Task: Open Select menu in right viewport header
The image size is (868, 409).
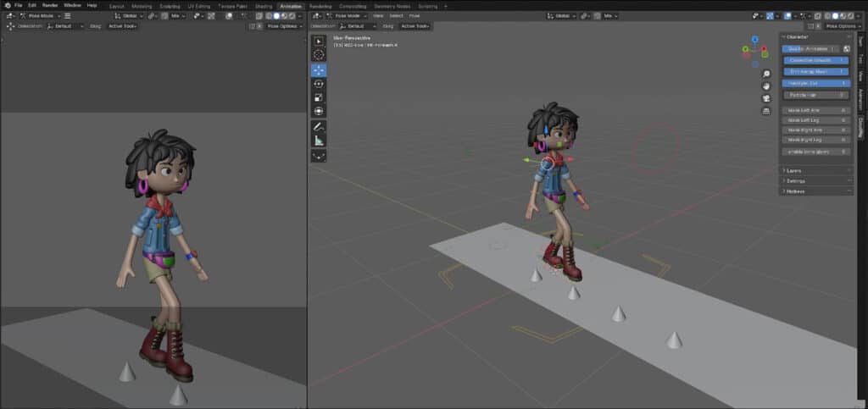Action: coord(397,16)
